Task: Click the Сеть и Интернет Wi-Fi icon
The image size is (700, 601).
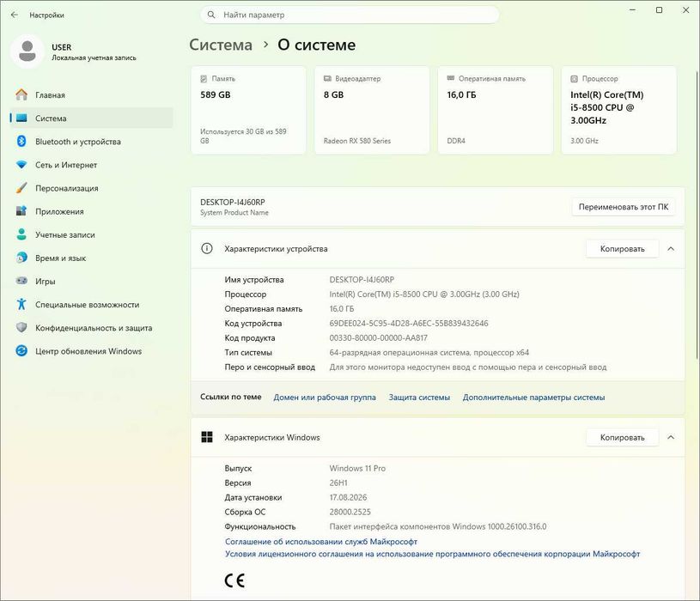Action: [x=21, y=165]
